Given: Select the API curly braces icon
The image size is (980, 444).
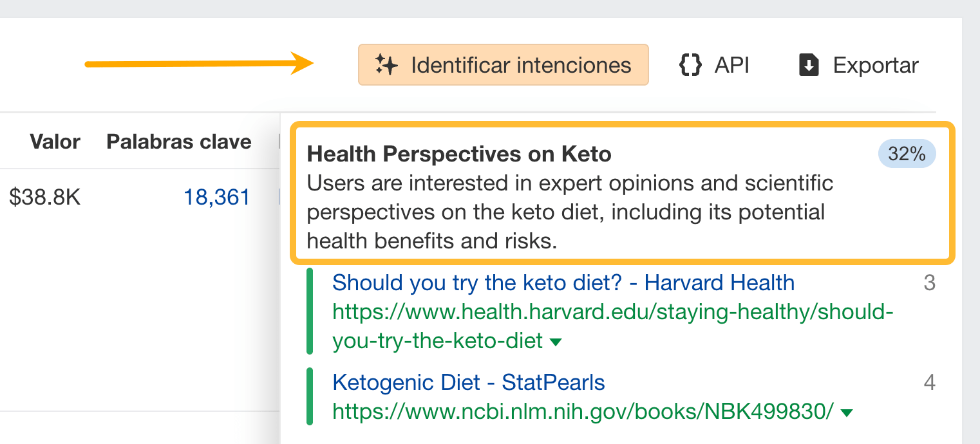Looking at the screenshot, I should [689, 64].
